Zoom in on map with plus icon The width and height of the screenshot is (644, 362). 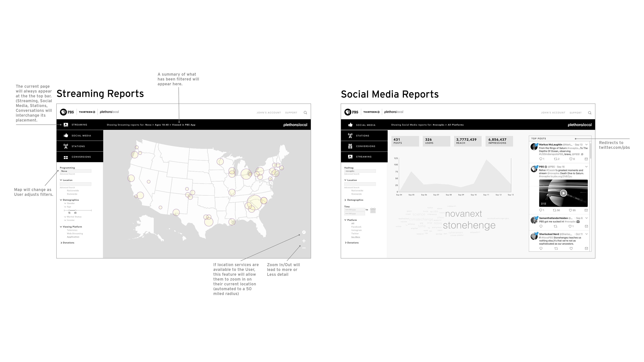pos(304,241)
